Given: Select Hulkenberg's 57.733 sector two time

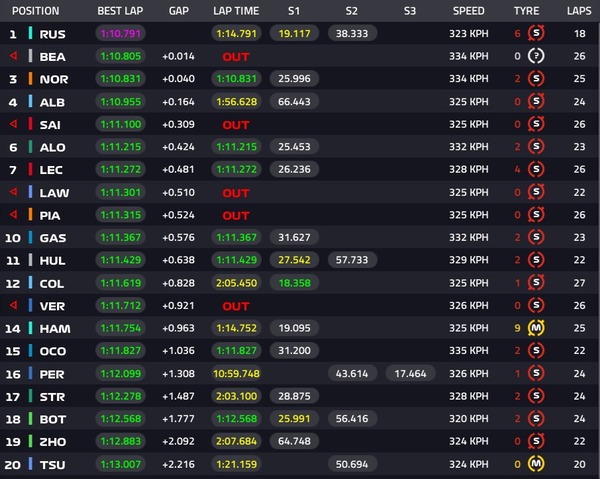Looking at the screenshot, I should [352, 260].
